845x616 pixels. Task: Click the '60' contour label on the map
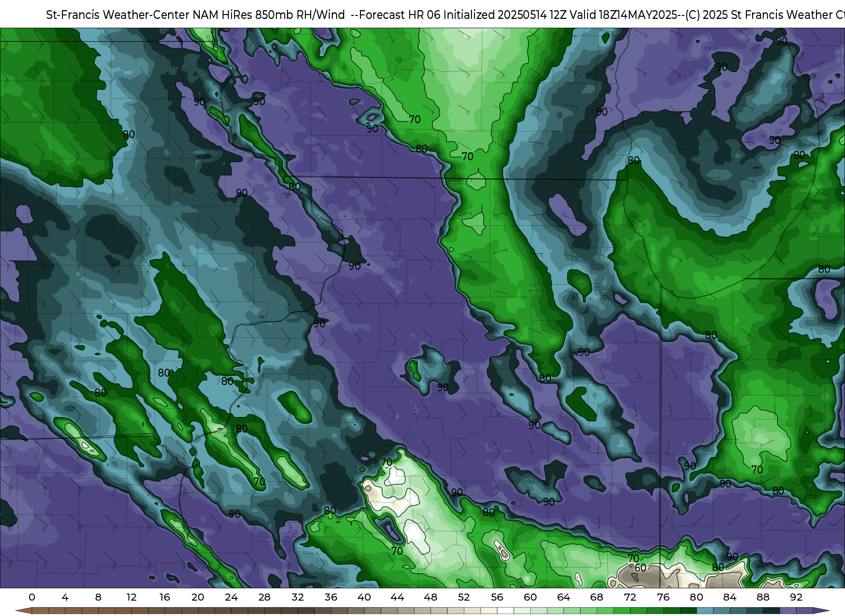640,568
